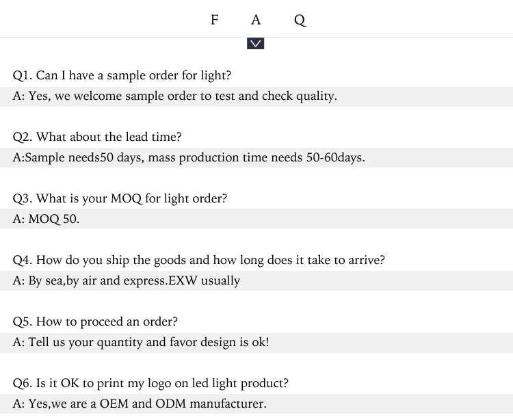
Task: Expand Q1 about sample order for light
Action: (122, 75)
